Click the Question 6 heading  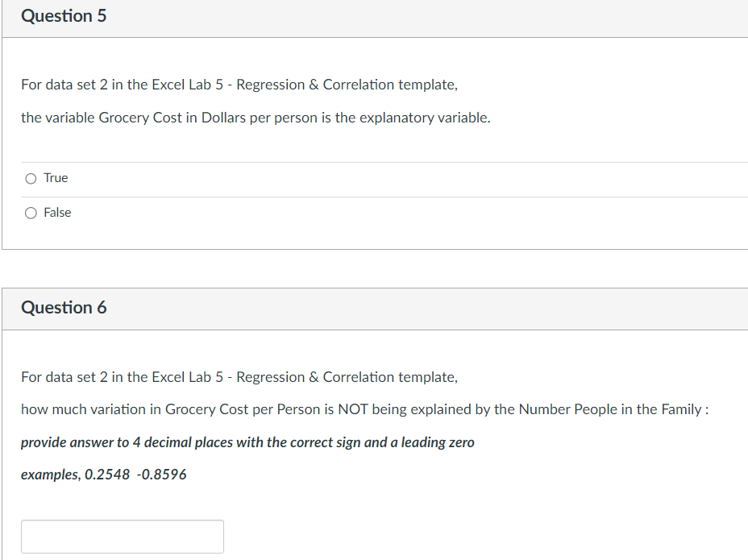(x=64, y=307)
